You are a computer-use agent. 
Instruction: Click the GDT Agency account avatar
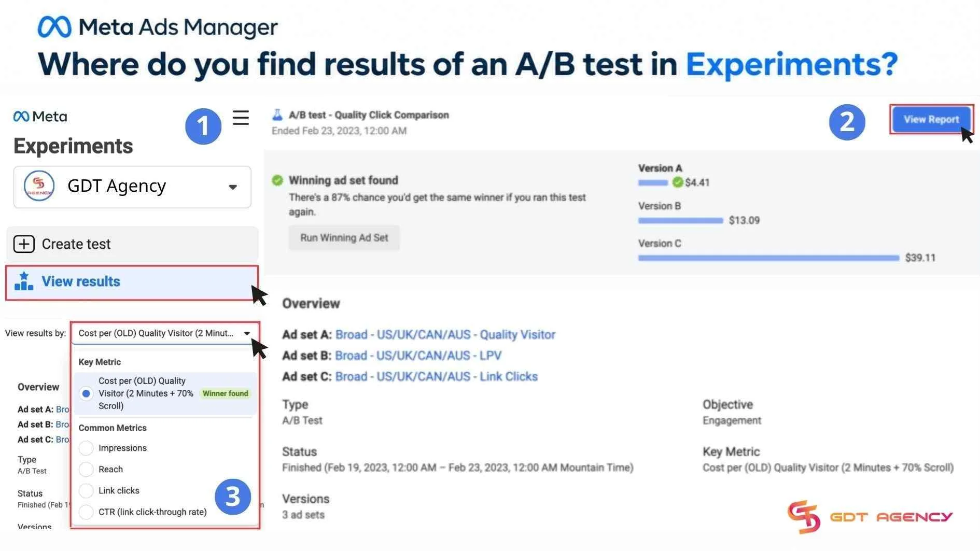point(39,186)
